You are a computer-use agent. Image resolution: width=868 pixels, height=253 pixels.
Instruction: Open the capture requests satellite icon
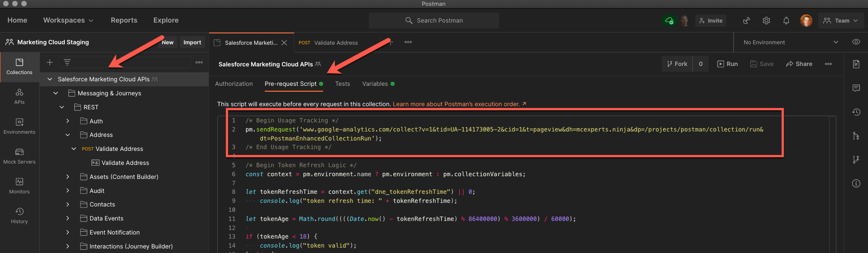[x=746, y=20]
